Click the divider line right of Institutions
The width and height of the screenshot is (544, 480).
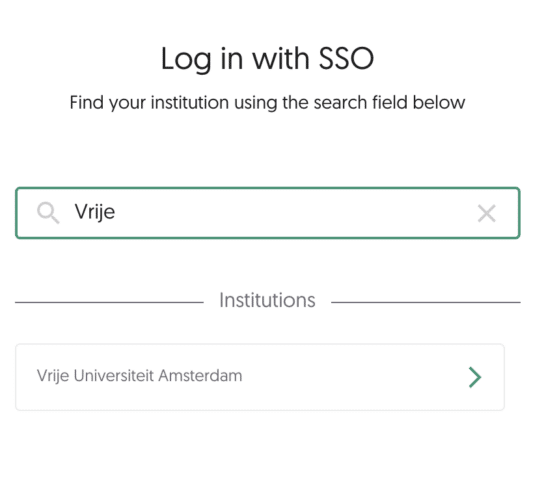click(426, 302)
